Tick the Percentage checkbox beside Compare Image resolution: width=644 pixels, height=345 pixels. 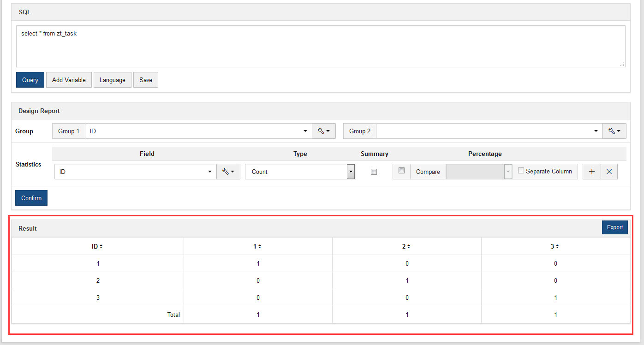(x=401, y=171)
